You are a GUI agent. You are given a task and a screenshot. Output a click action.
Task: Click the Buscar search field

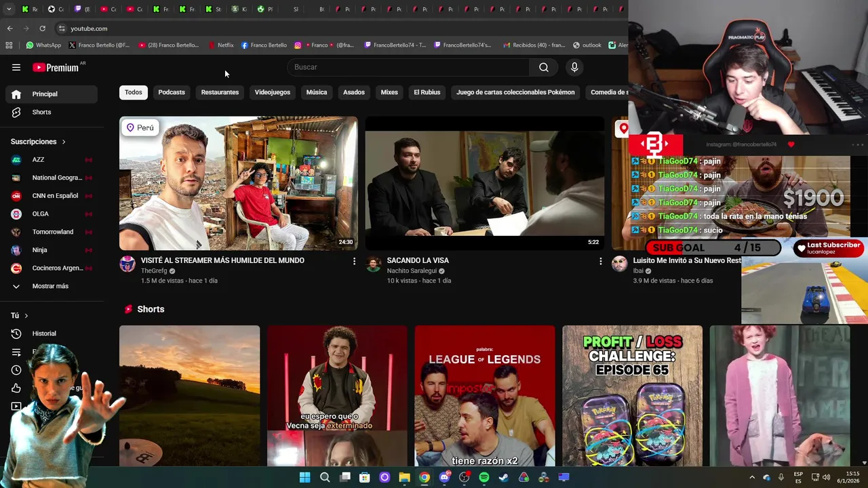[409, 67]
